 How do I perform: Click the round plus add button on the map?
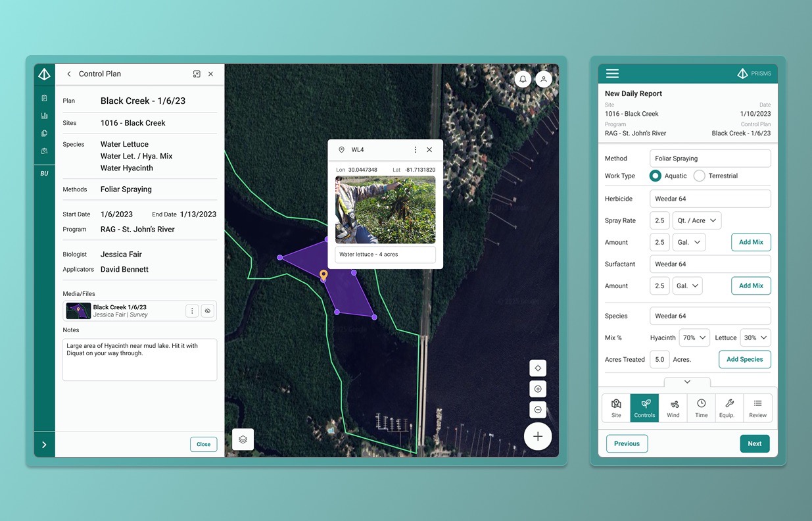point(538,436)
